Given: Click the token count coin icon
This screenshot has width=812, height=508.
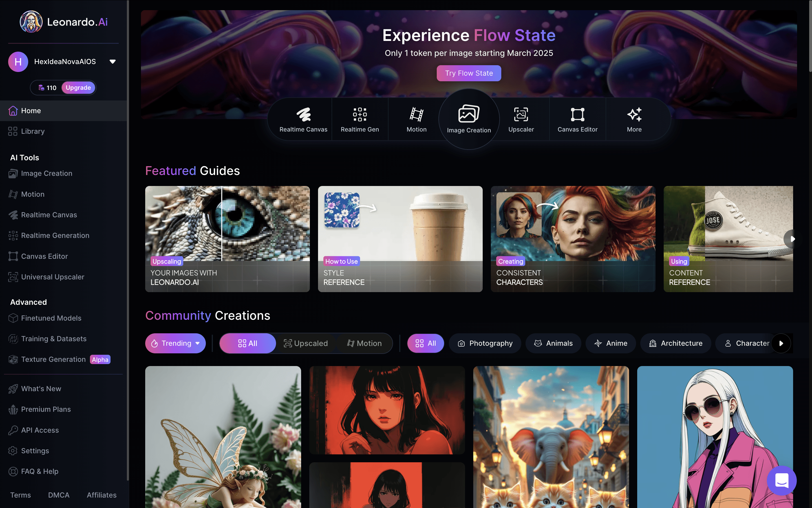Looking at the screenshot, I should [41, 88].
